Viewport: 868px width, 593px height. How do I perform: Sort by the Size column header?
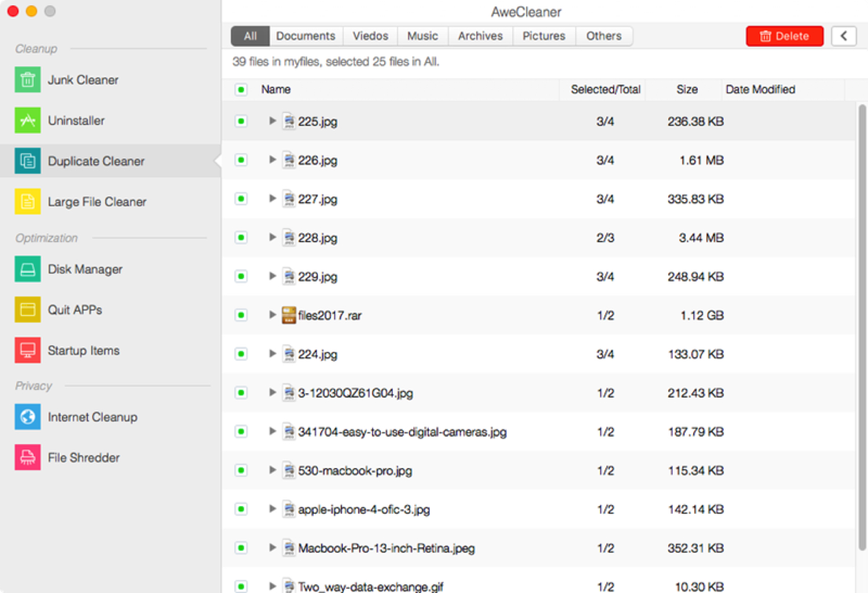coord(687,89)
